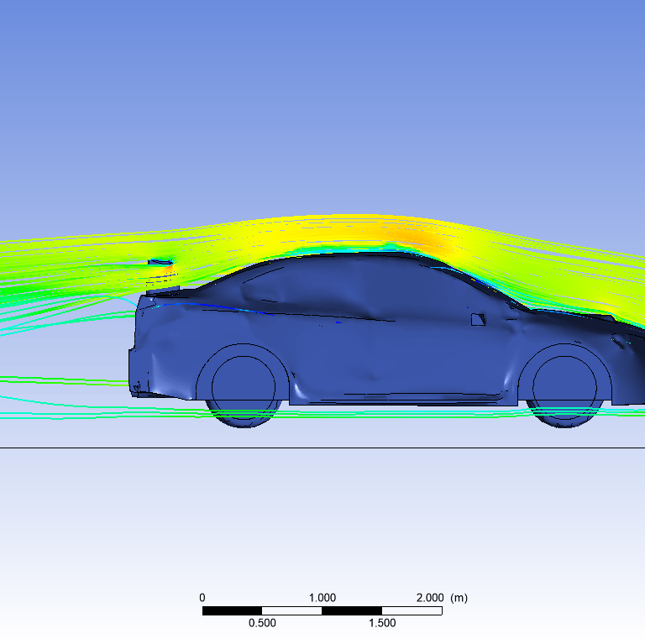Click the "(m)" unit label
The image size is (645, 644).
[x=459, y=598]
